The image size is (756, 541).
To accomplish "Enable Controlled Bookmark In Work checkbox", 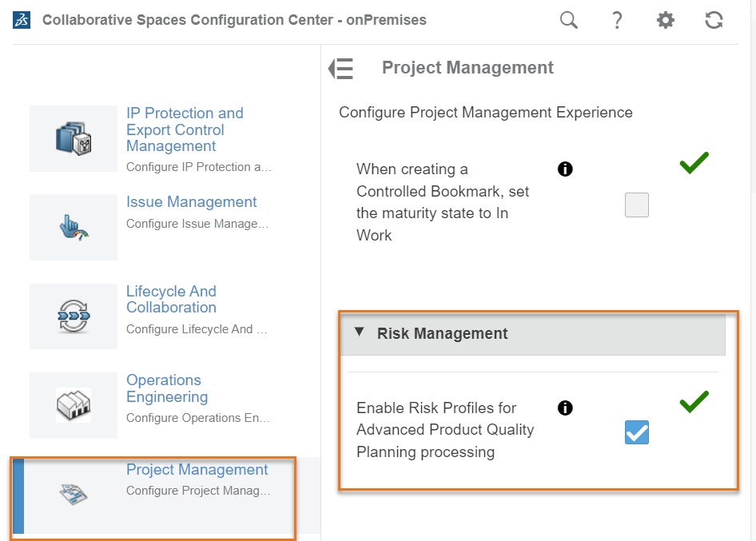I will click(x=637, y=205).
